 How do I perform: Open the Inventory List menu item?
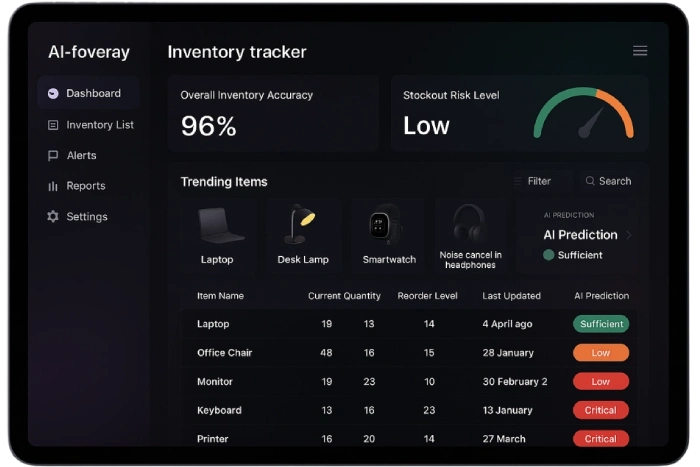(x=91, y=125)
